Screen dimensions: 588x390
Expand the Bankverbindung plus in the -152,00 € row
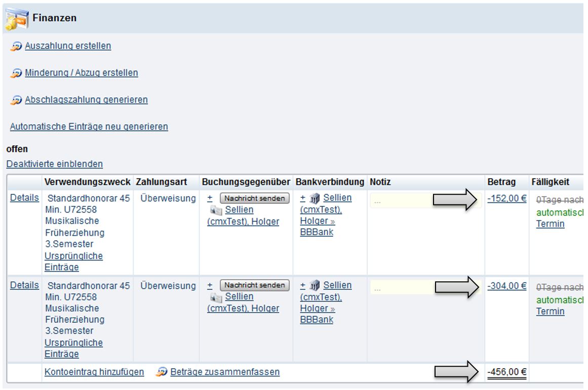point(303,198)
